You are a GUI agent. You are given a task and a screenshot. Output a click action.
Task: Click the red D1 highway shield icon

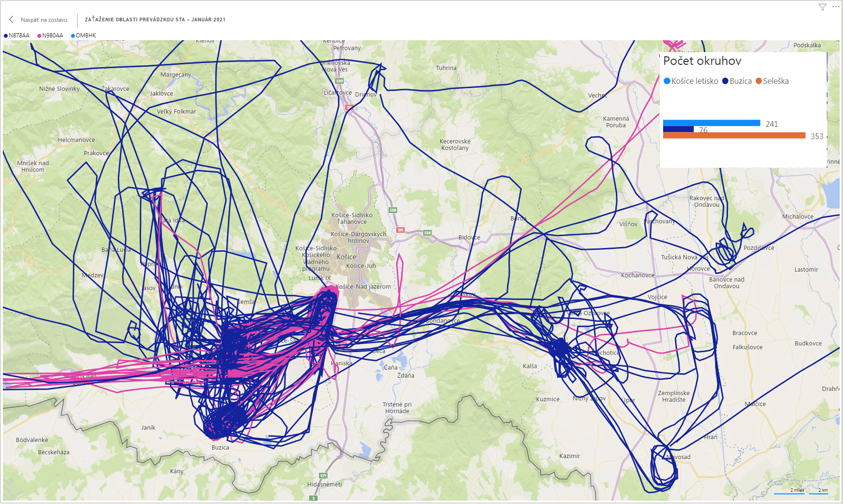pyautogui.click(x=400, y=230)
